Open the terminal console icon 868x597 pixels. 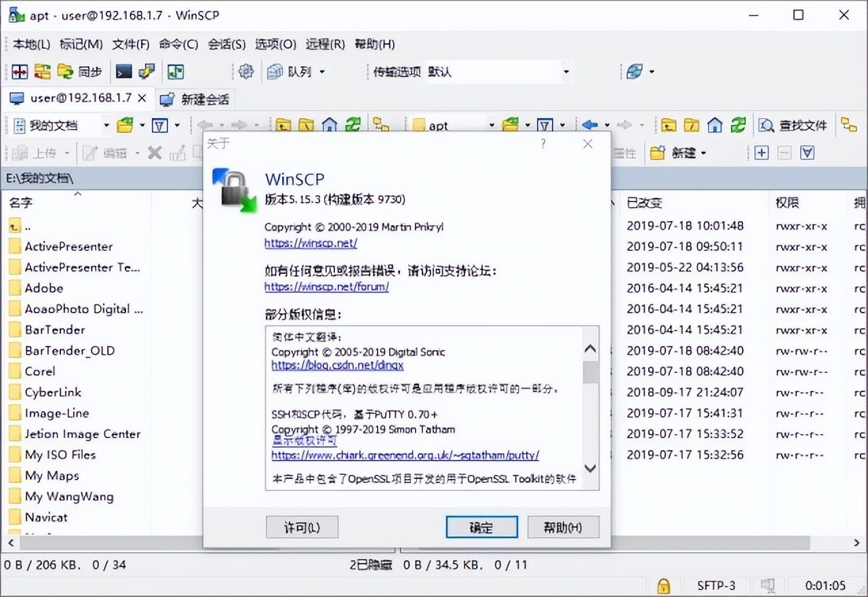pos(123,71)
